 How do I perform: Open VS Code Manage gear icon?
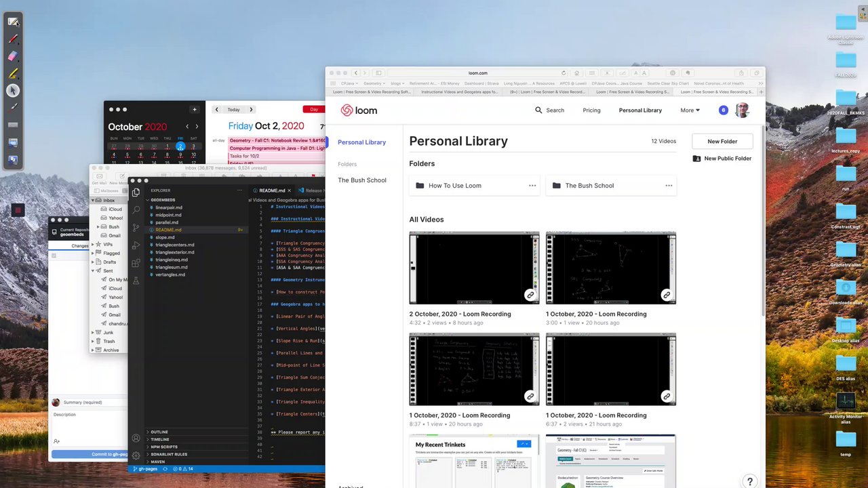136,455
